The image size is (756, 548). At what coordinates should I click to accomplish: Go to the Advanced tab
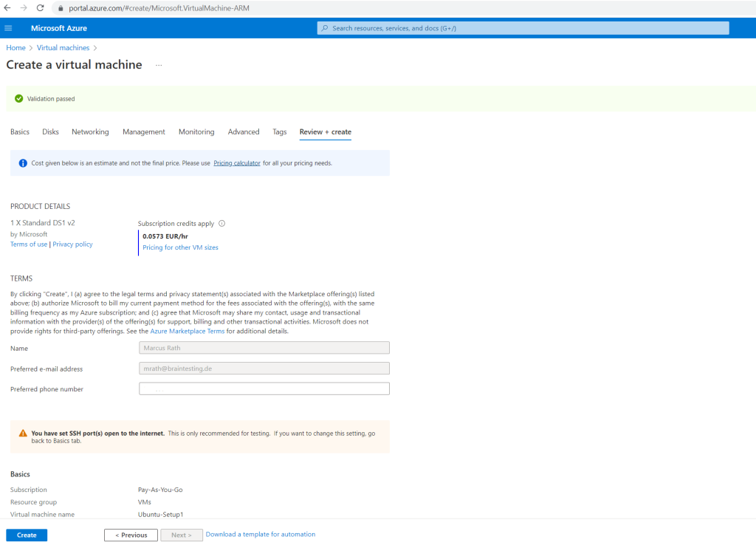click(244, 131)
